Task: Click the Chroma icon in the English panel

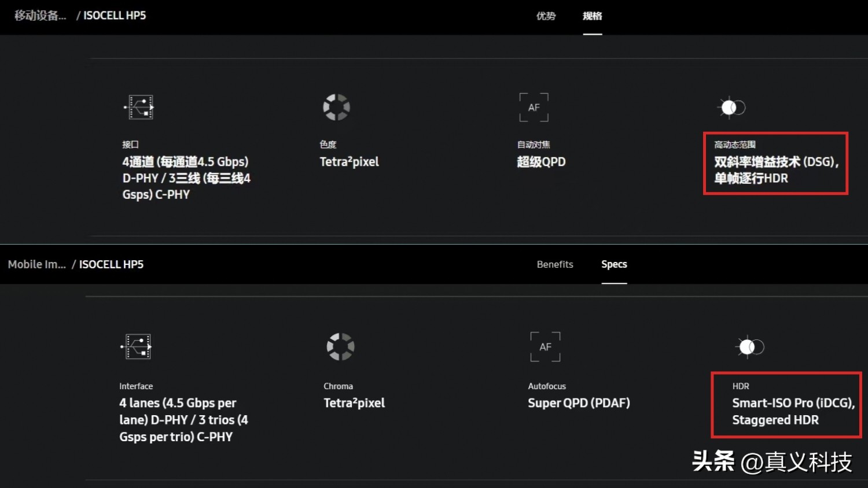Action: 340,346
